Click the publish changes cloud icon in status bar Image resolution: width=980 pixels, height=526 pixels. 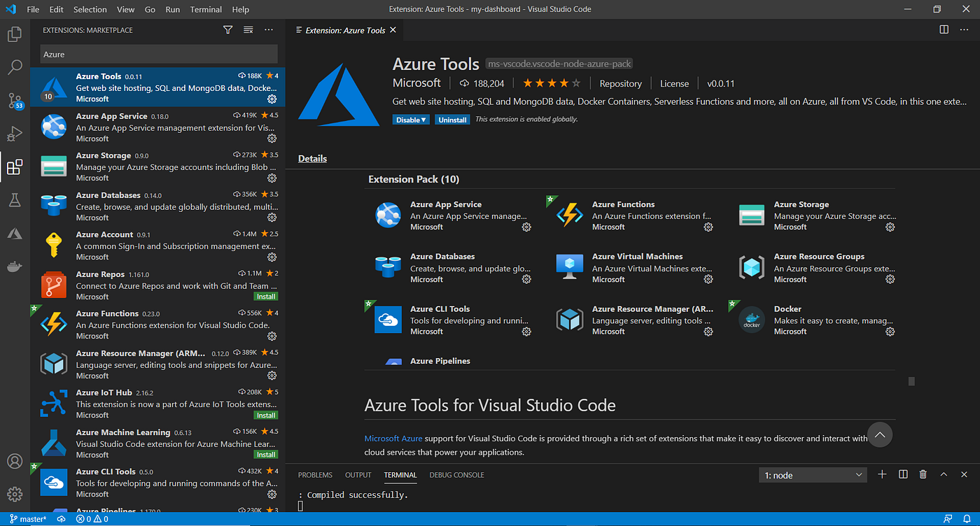pyautogui.click(x=61, y=518)
